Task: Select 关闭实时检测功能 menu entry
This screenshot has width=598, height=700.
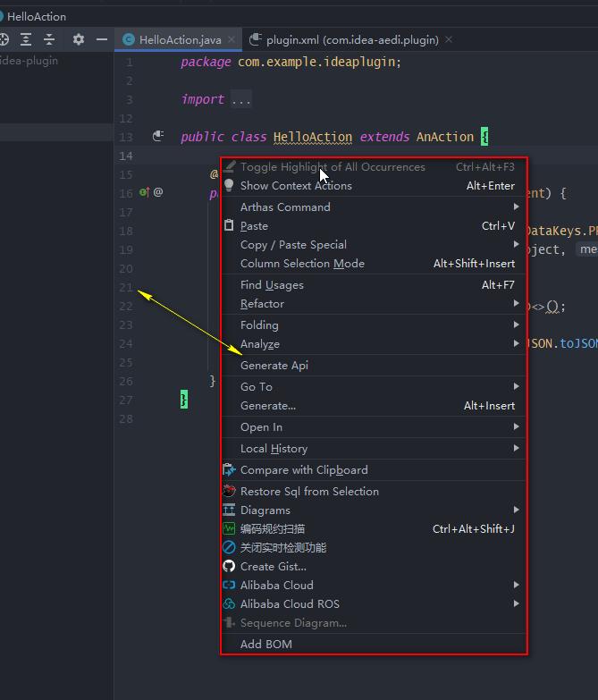Action: pos(374,547)
